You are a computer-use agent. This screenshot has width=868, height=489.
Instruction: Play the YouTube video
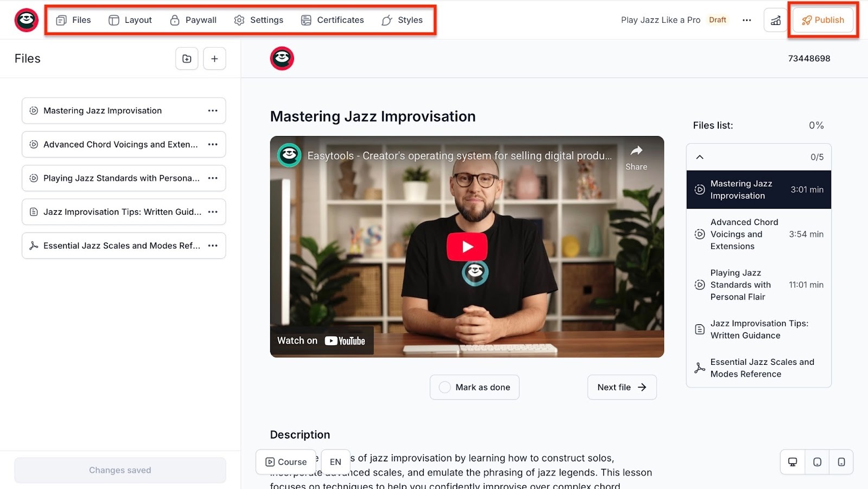click(x=467, y=247)
